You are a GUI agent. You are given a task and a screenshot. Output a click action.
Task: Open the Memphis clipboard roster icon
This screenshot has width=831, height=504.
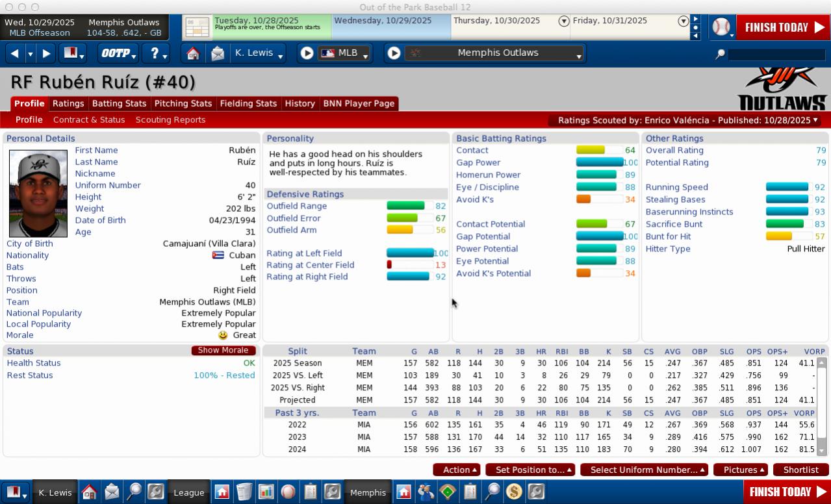coord(470,492)
